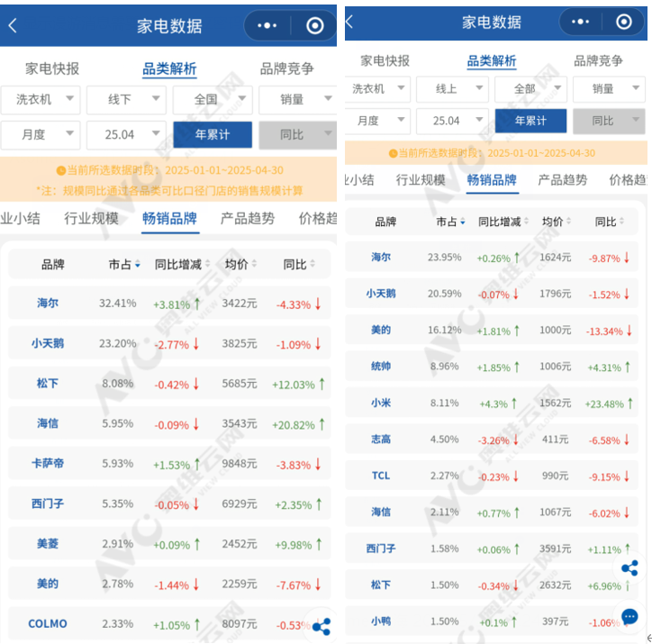Sort by 市占 arrow in left table
Image resolution: width=652 pixels, height=644 pixels.
pos(138,265)
